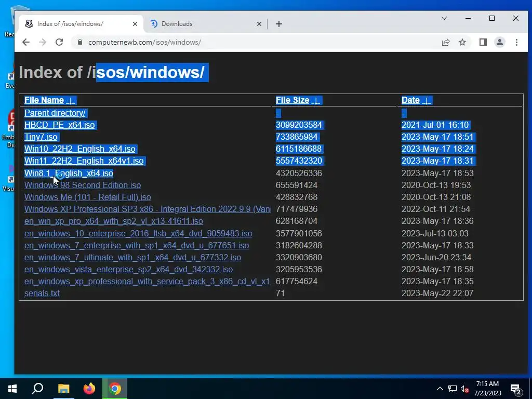Open File Explorer from taskbar
The height and width of the screenshot is (399, 532).
tap(63, 389)
